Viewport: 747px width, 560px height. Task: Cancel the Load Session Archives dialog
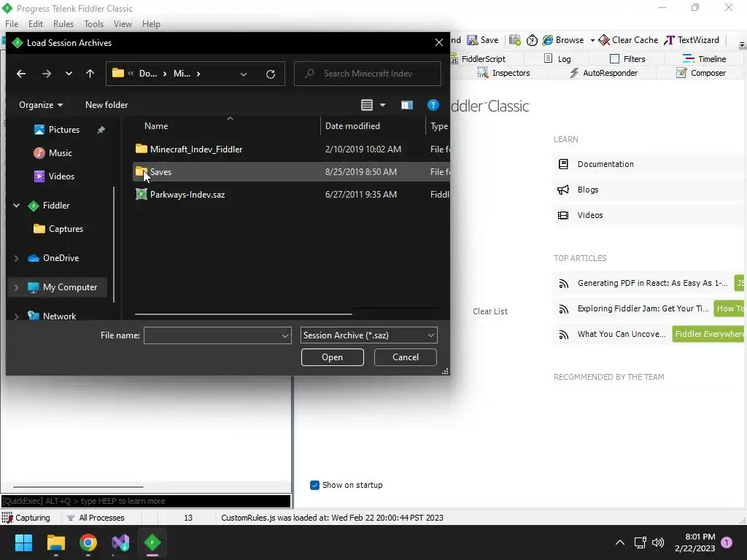pos(406,357)
